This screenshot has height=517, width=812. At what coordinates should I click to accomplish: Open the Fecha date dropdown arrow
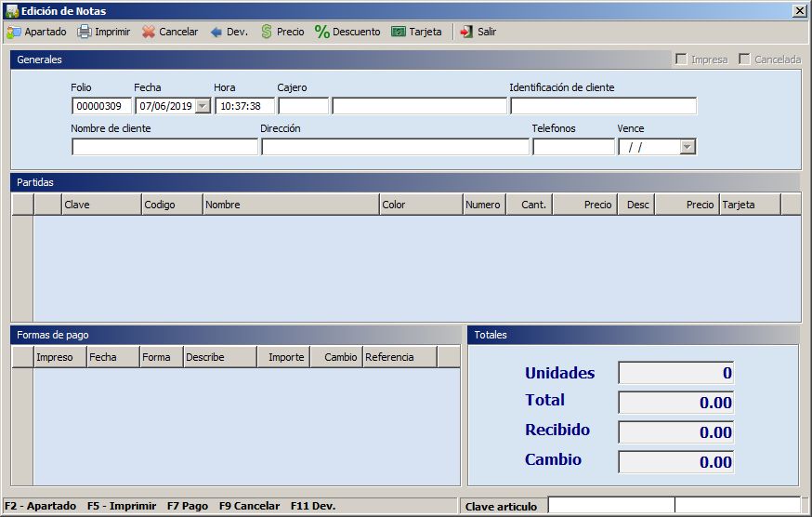(203, 106)
